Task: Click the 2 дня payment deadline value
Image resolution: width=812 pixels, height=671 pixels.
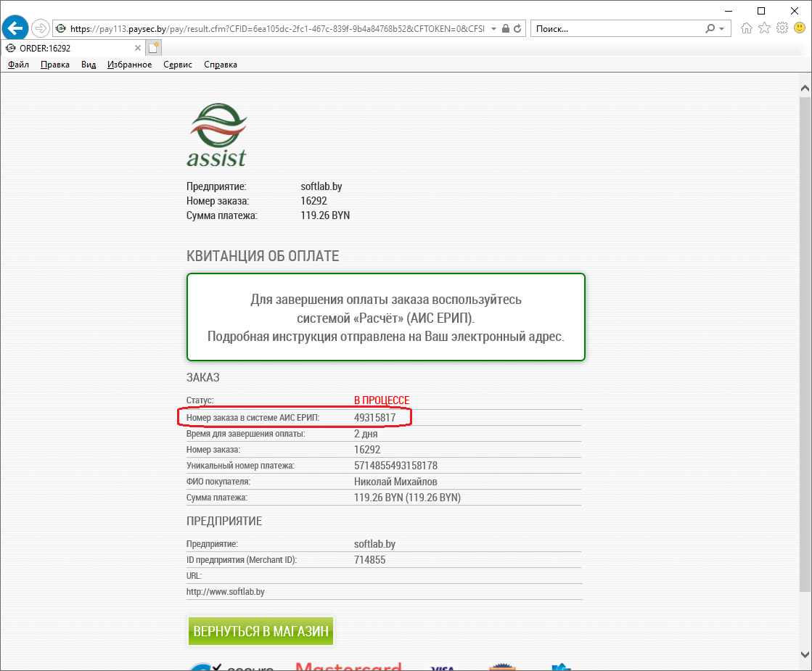Action: [366, 434]
